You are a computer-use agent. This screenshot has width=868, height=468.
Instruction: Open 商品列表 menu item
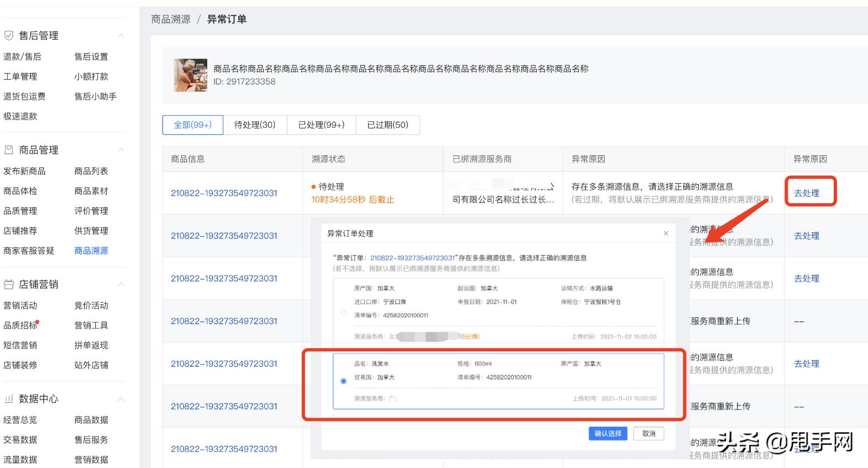(91, 171)
